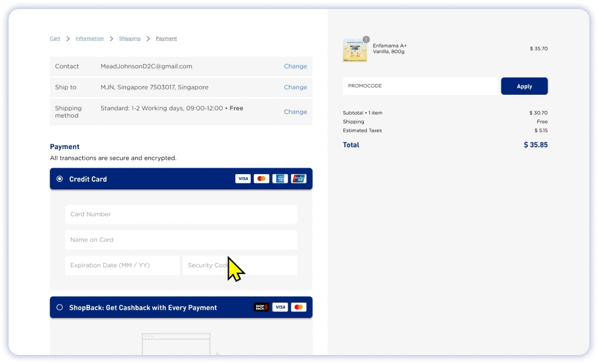Go to Cart breadcrumb link

(x=55, y=38)
